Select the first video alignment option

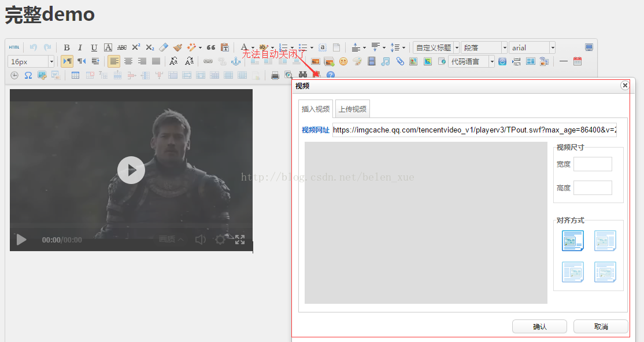pos(572,240)
